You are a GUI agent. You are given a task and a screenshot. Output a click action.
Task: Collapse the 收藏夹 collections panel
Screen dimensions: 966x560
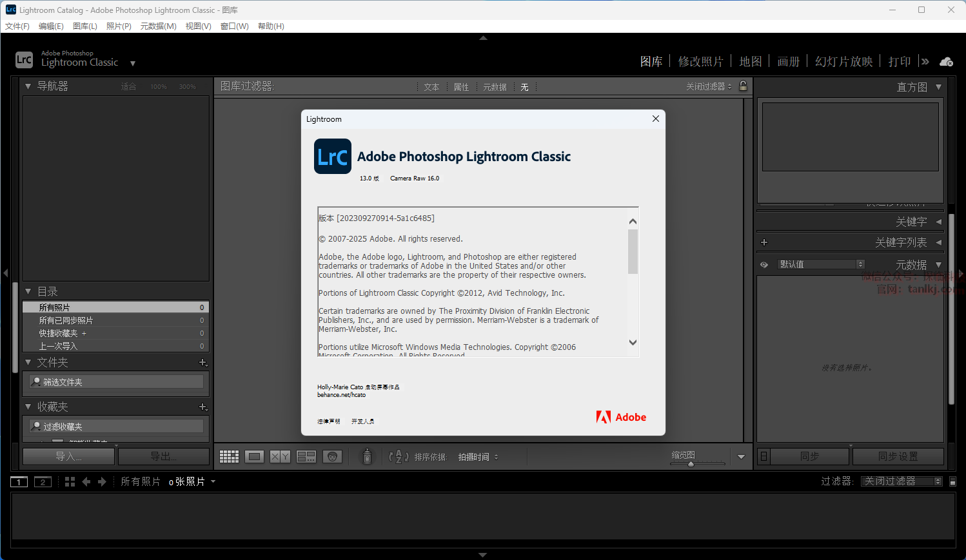pos(28,407)
